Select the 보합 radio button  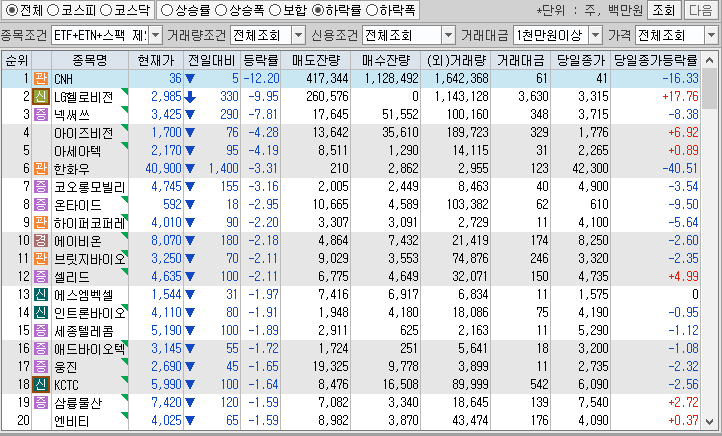(x=275, y=10)
